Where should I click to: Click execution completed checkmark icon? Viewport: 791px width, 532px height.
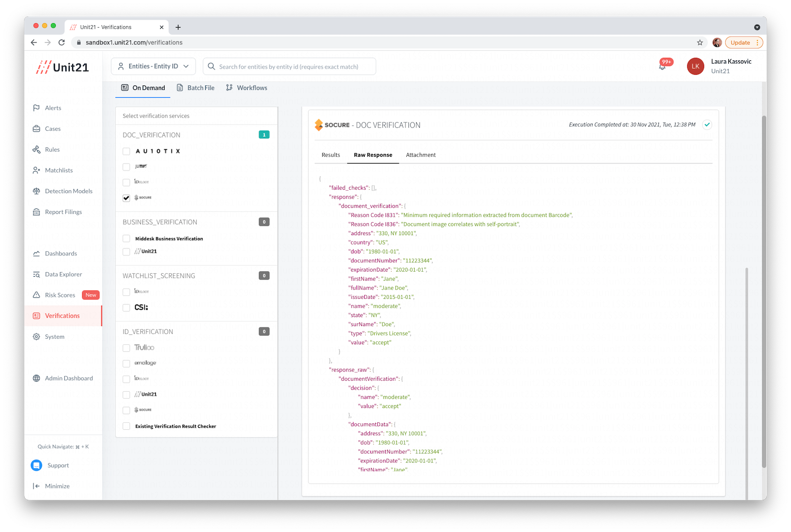click(x=707, y=124)
